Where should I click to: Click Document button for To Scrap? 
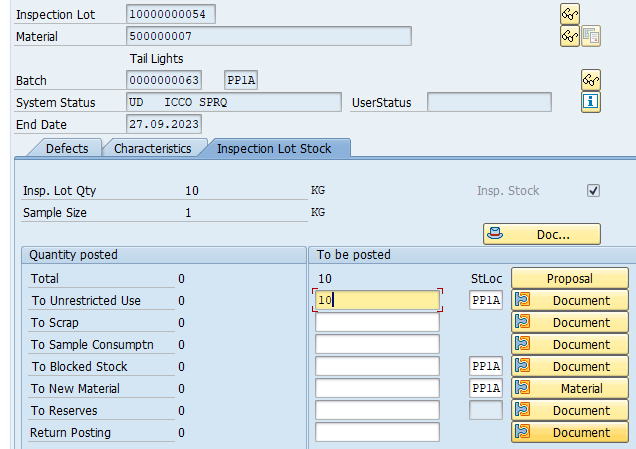(x=569, y=322)
